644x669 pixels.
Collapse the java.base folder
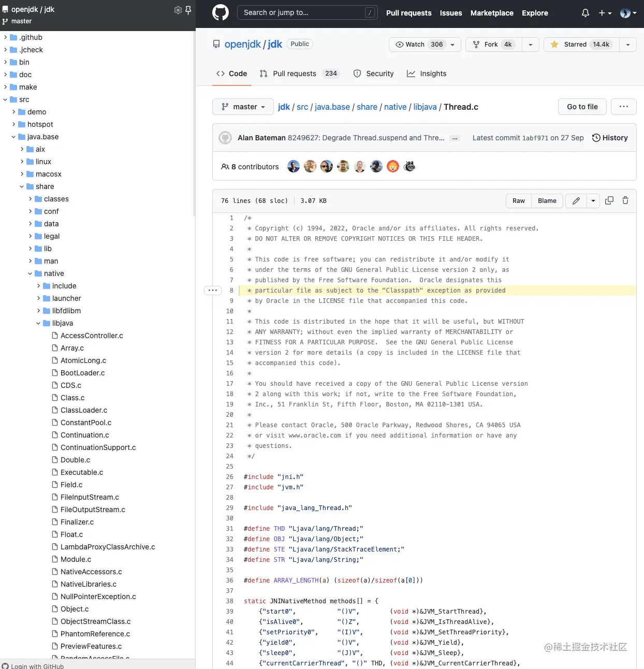[x=14, y=137]
